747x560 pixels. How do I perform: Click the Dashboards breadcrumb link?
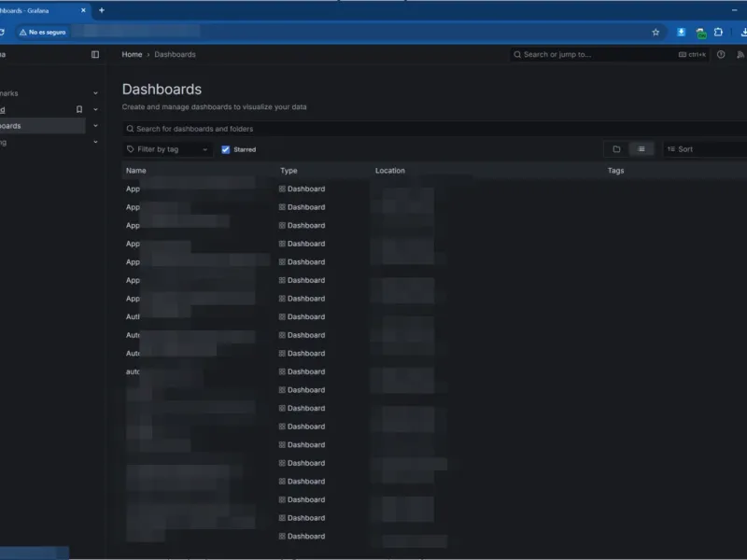[175, 55]
